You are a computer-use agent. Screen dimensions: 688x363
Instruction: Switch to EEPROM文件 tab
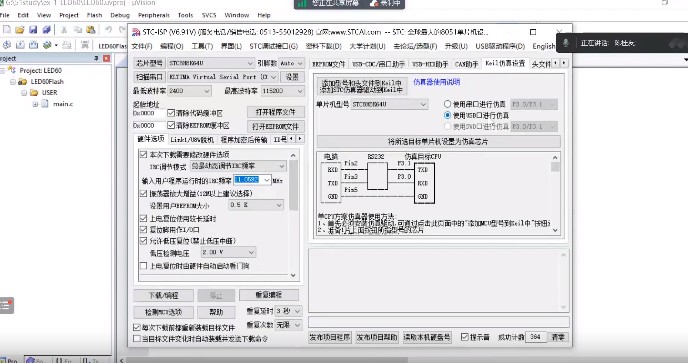pyautogui.click(x=329, y=64)
